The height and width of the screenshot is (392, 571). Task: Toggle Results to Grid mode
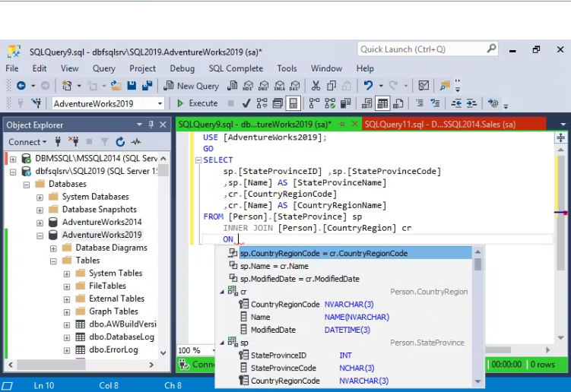(x=382, y=104)
